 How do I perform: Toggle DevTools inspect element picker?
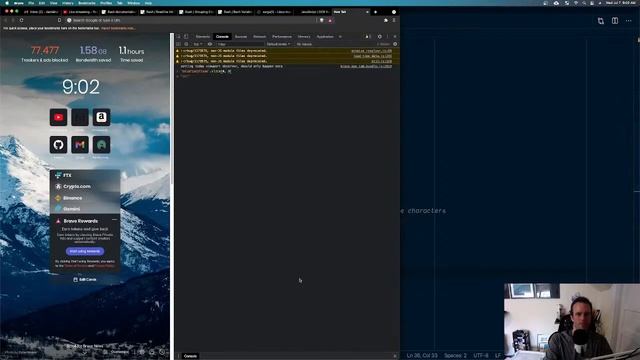(x=178, y=37)
